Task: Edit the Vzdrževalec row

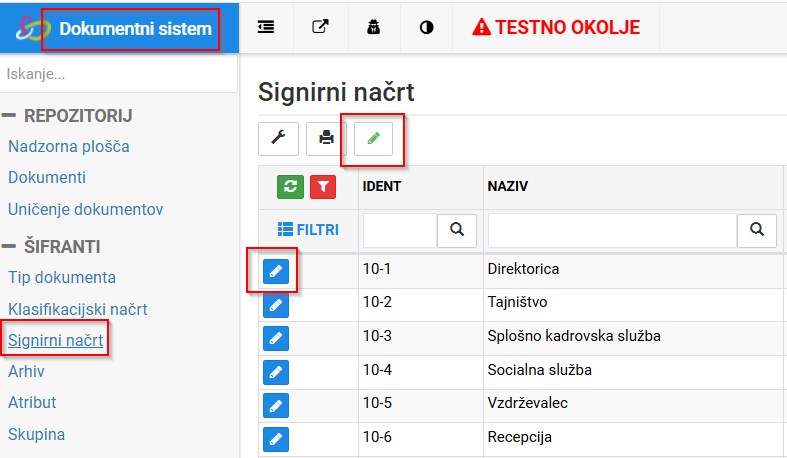Action: (276, 405)
